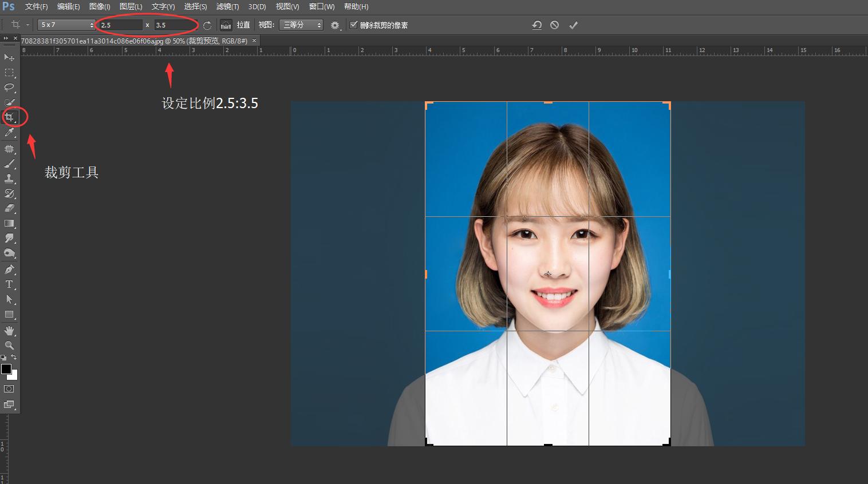
Task: Open the 滤镜 menu
Action: (x=226, y=6)
